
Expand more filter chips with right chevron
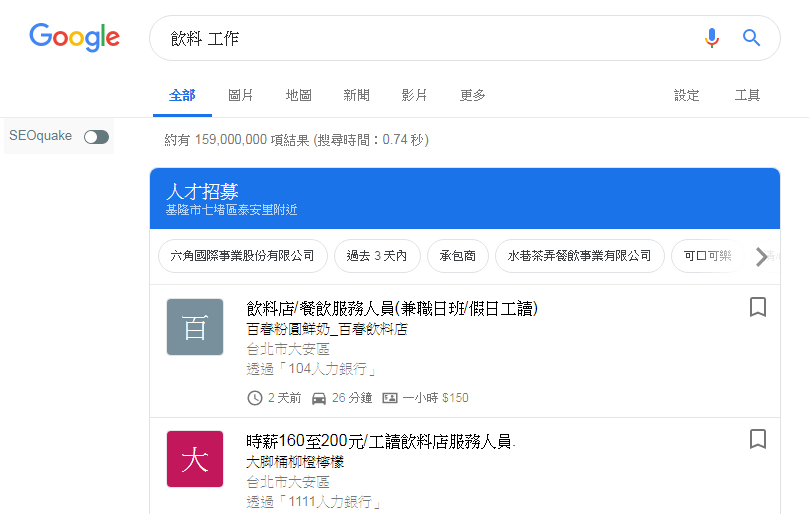(x=762, y=256)
